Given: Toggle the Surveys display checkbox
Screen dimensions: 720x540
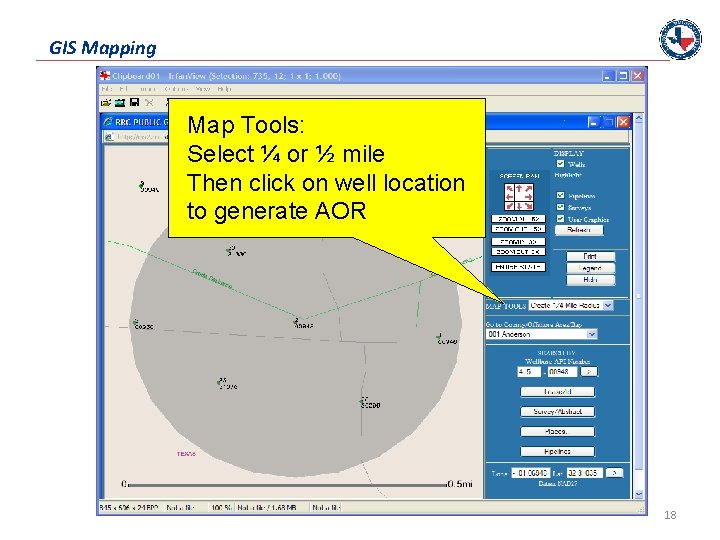Looking at the screenshot, I should 560,207.
